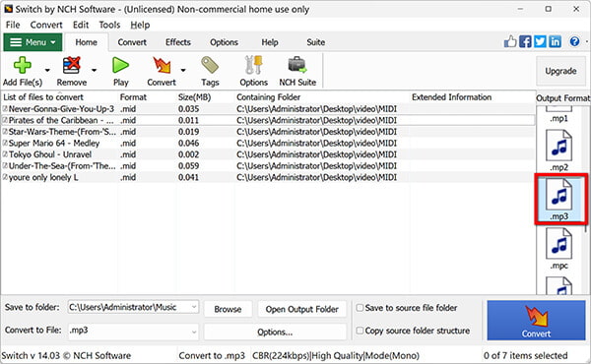Screen dimensions: 591x364
Task: Click the Options... encoder settings button
Action: (275, 332)
